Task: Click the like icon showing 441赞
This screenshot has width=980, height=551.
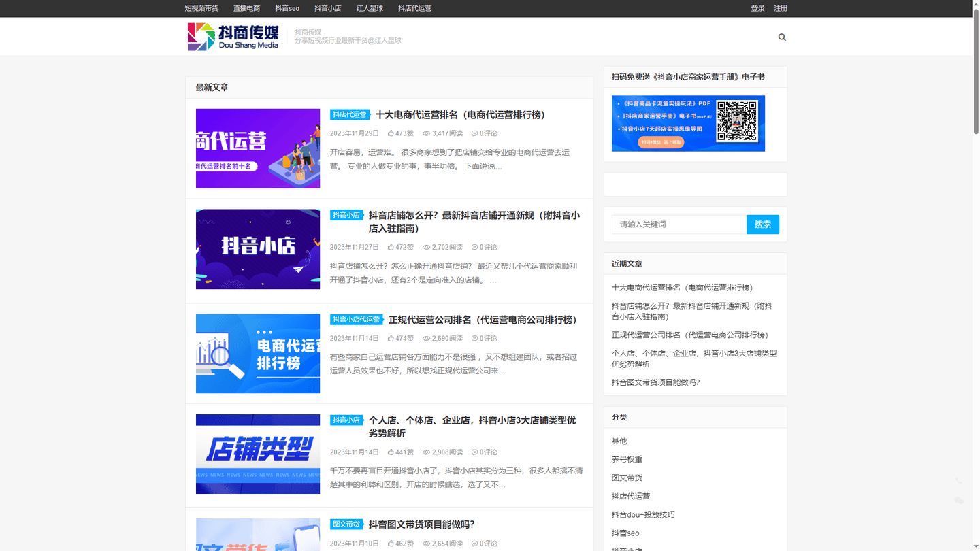Action: (x=391, y=452)
